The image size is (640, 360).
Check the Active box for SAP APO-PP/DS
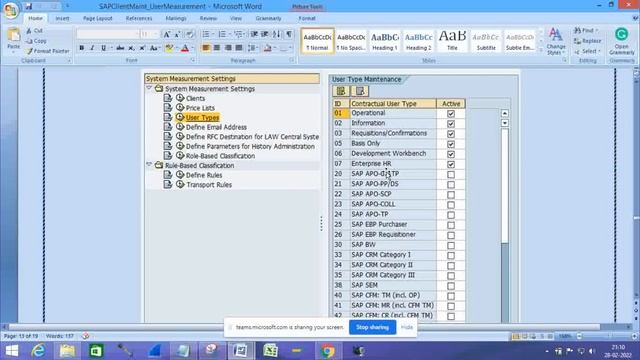pos(451,184)
